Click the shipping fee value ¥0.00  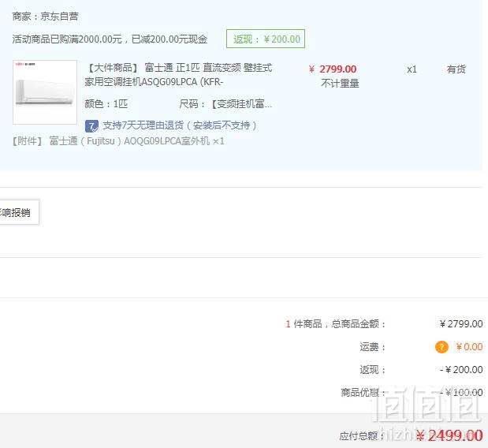coord(469,347)
